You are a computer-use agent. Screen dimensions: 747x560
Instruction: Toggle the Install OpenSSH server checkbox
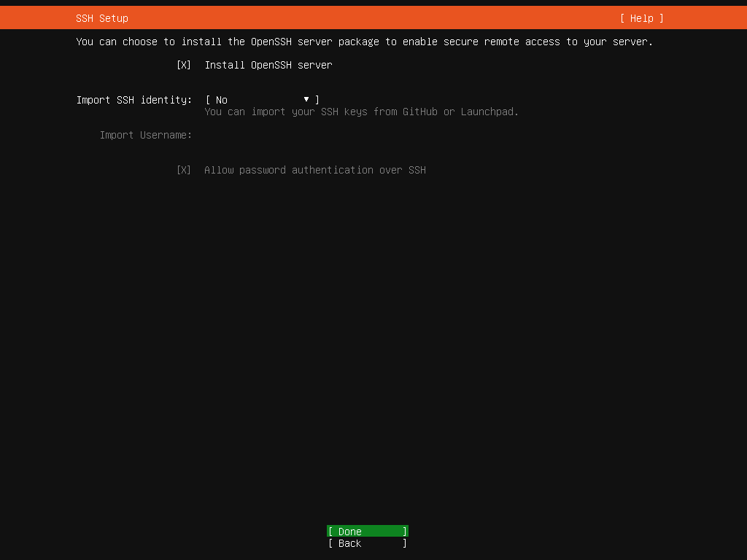(184, 65)
